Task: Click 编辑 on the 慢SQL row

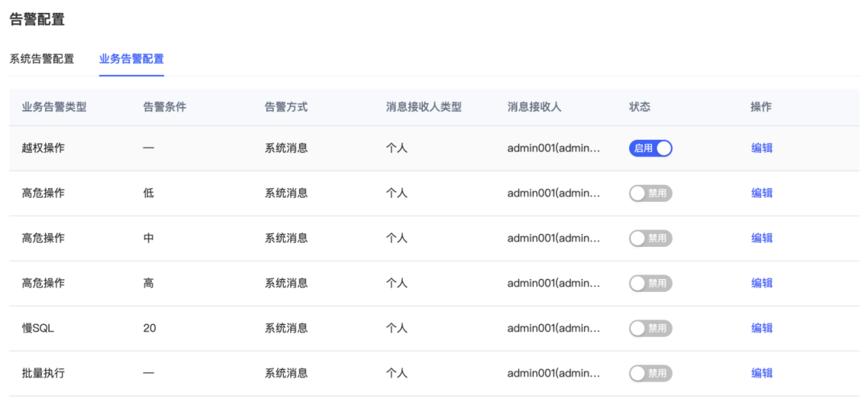Action: (x=762, y=328)
